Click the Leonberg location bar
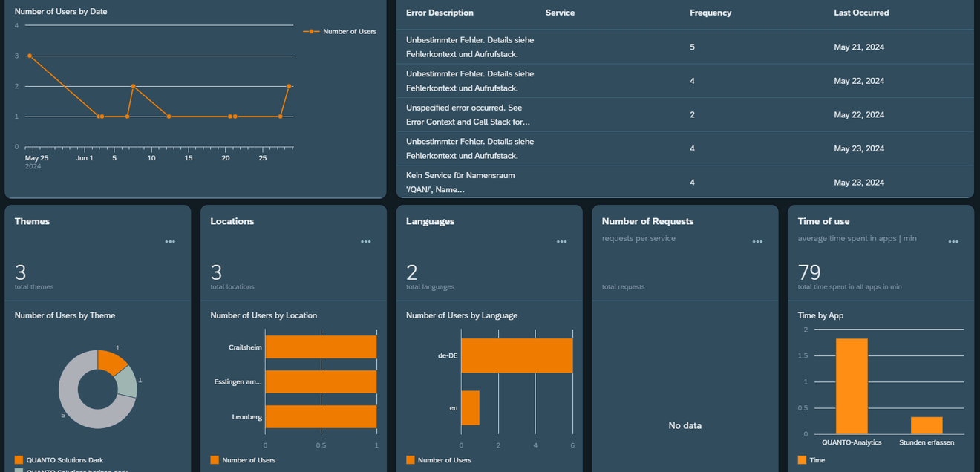 pyautogui.click(x=321, y=416)
